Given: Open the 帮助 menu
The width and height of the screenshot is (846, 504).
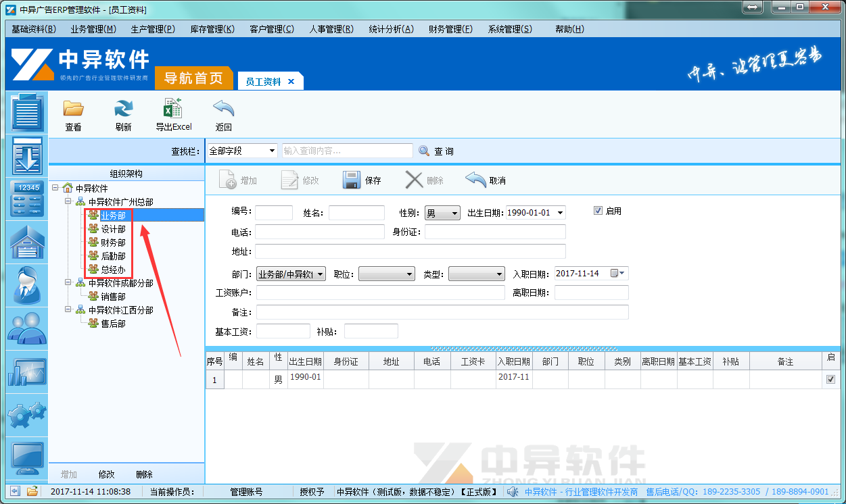Looking at the screenshot, I should click(x=569, y=29).
